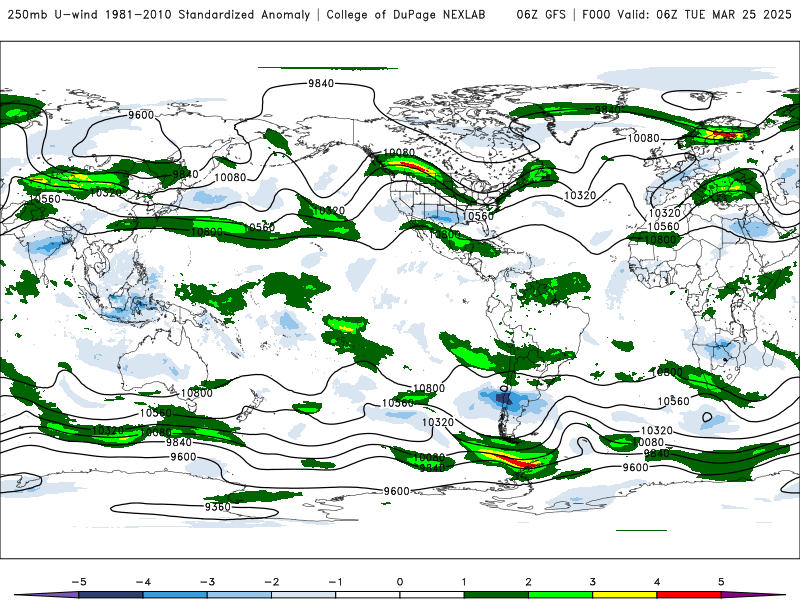The image size is (800, 600).
Task: Click the colorbar tick label '2'
Action: coord(528,582)
